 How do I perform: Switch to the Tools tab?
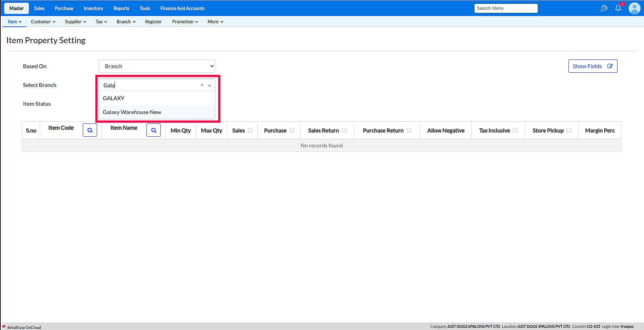pos(145,8)
